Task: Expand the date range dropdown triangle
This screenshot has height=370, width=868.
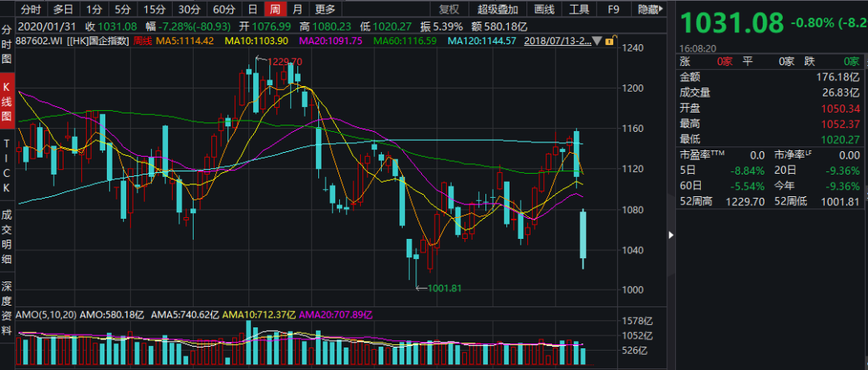Action: (x=596, y=41)
